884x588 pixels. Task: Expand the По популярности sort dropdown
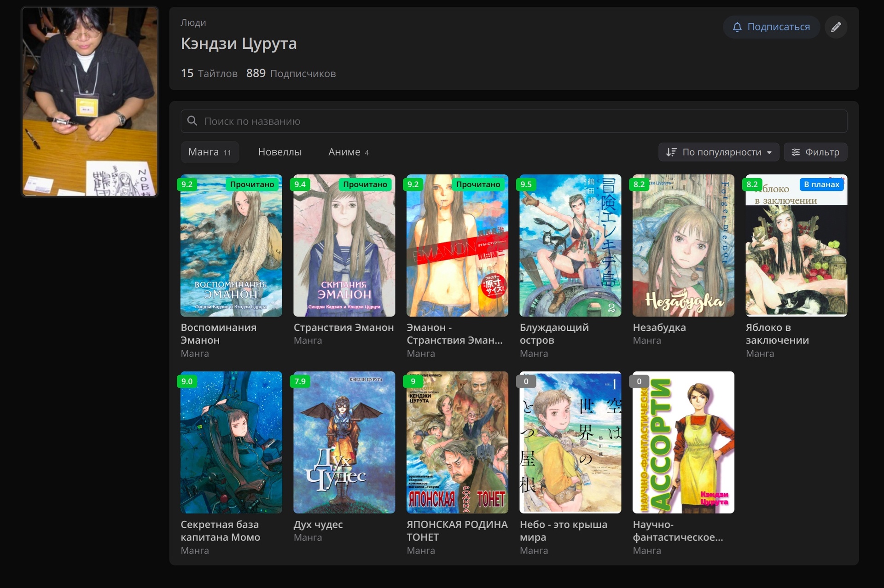pos(721,152)
